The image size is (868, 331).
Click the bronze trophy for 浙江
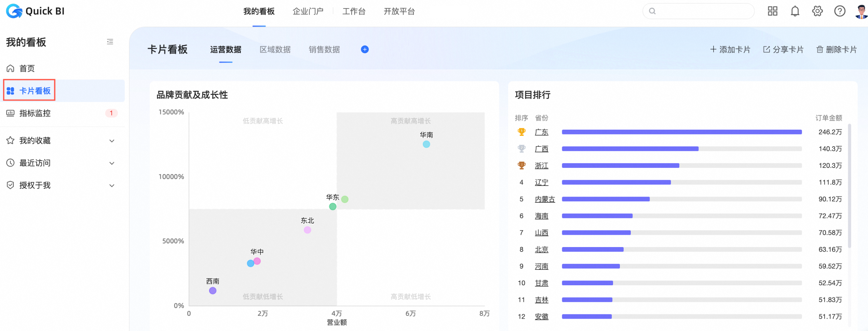[521, 165]
